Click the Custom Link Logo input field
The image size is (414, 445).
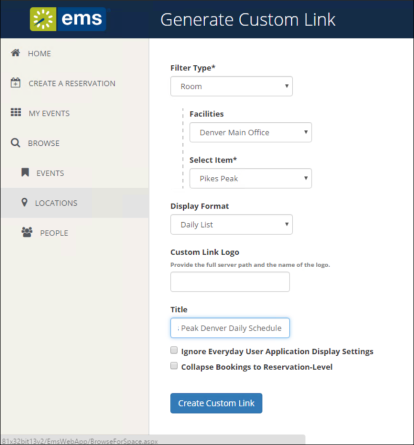230,282
